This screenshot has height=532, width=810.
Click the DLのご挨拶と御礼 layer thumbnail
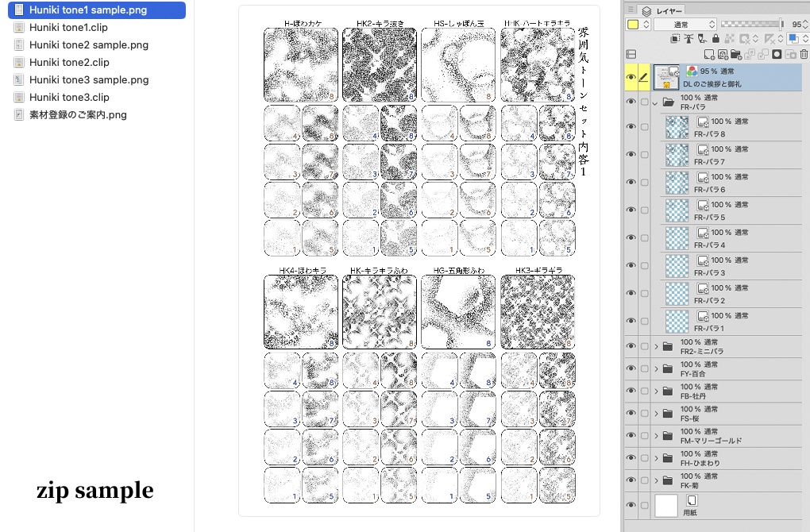click(x=666, y=78)
